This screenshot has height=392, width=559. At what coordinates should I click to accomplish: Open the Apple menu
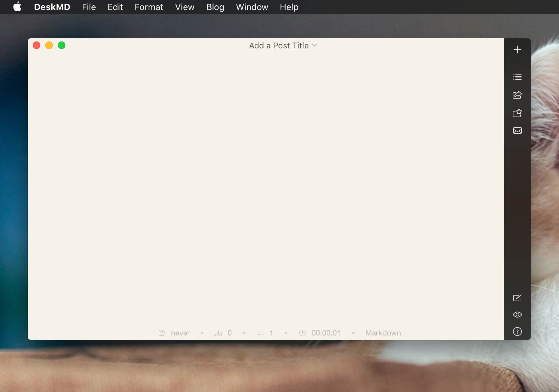pyautogui.click(x=17, y=7)
